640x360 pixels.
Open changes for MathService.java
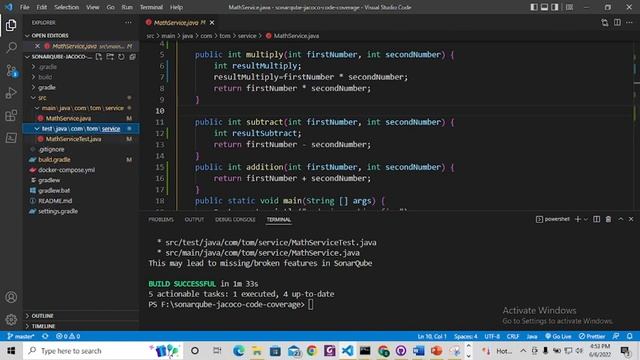tap(604, 23)
